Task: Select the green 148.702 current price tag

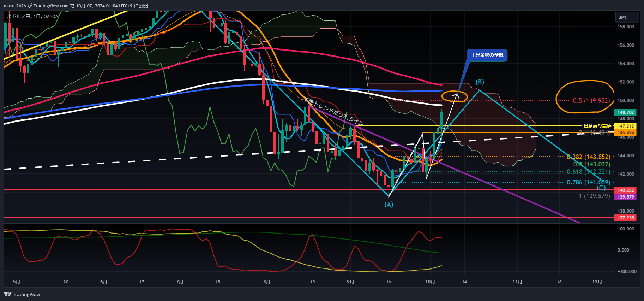Action: [626, 112]
